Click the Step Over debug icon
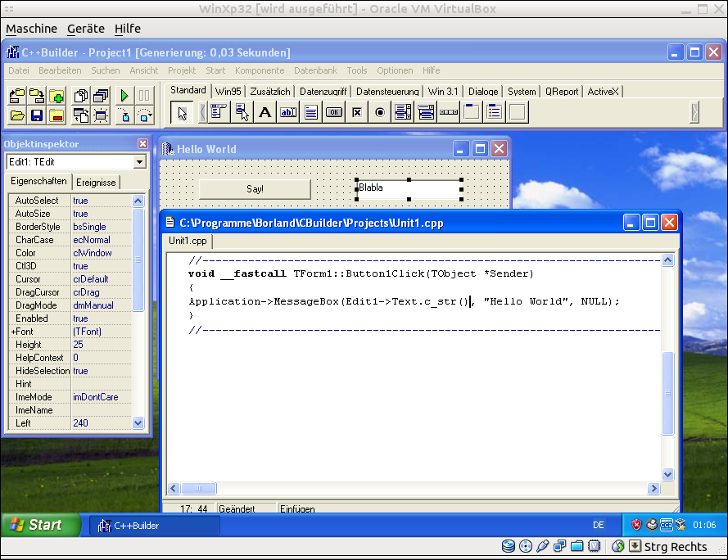Screen dimensions: 728x560 click(144, 115)
